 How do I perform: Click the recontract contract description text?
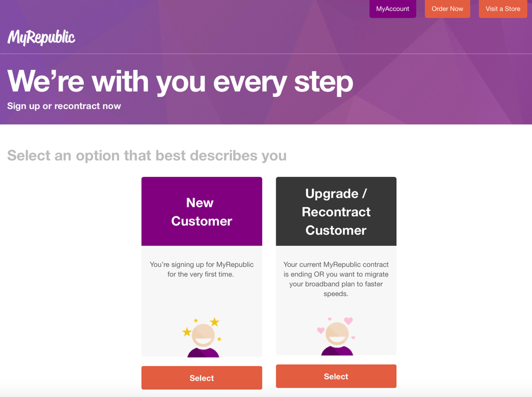click(336, 279)
